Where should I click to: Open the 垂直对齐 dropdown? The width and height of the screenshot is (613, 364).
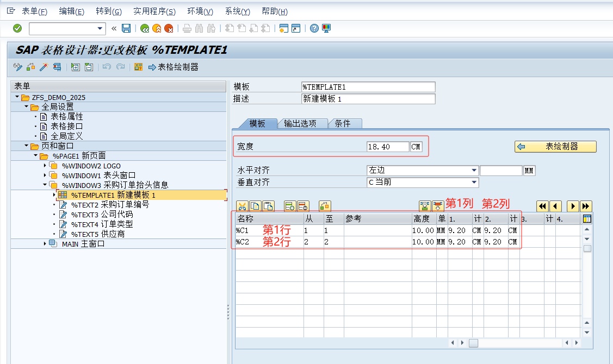point(474,183)
